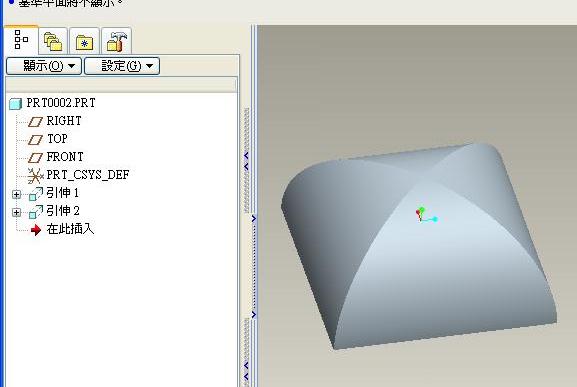Open the Folder Browser tab

coord(53,41)
